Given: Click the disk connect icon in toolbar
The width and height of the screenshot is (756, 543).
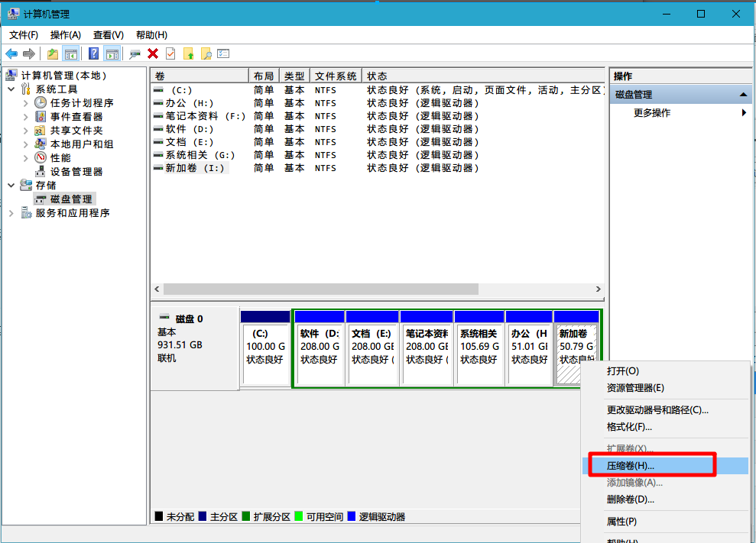Looking at the screenshot, I should pos(135,53).
